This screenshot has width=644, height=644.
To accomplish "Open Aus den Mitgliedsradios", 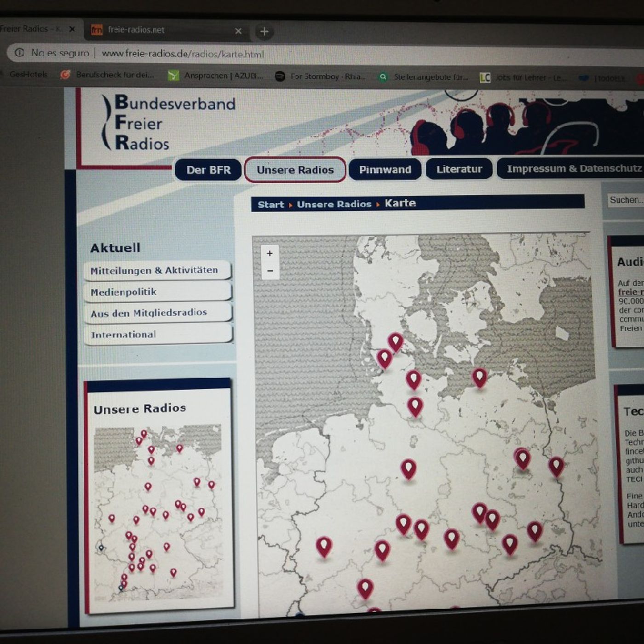I will tap(157, 313).
